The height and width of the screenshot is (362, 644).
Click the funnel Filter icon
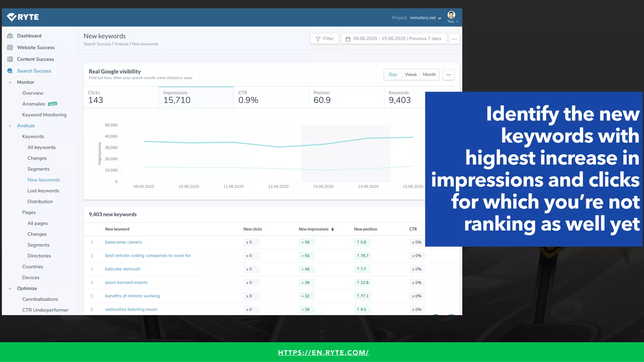click(x=318, y=39)
